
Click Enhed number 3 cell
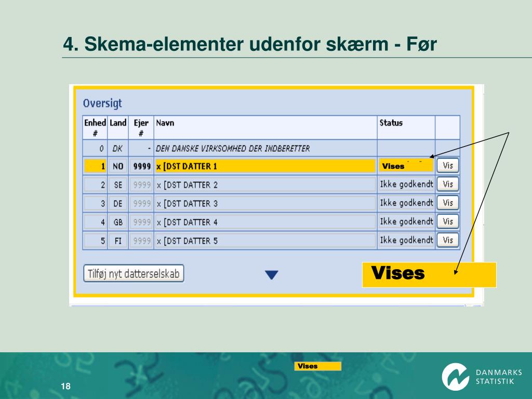pyautogui.click(x=95, y=203)
